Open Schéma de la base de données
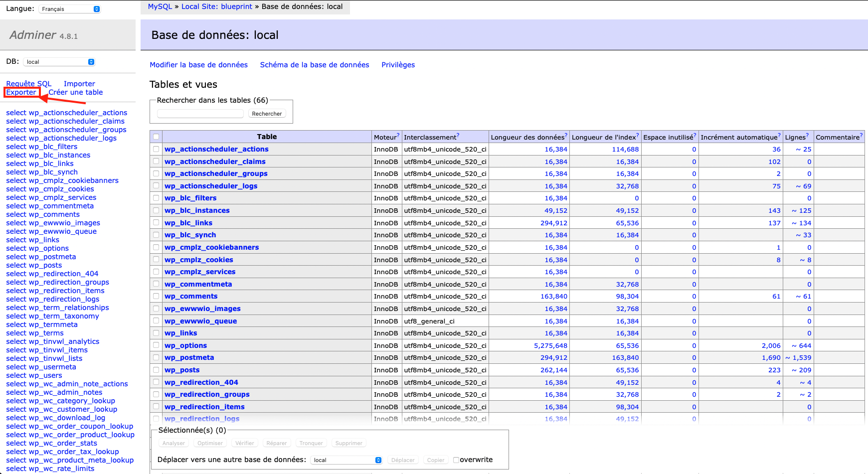This screenshot has height=474, width=868. click(315, 65)
